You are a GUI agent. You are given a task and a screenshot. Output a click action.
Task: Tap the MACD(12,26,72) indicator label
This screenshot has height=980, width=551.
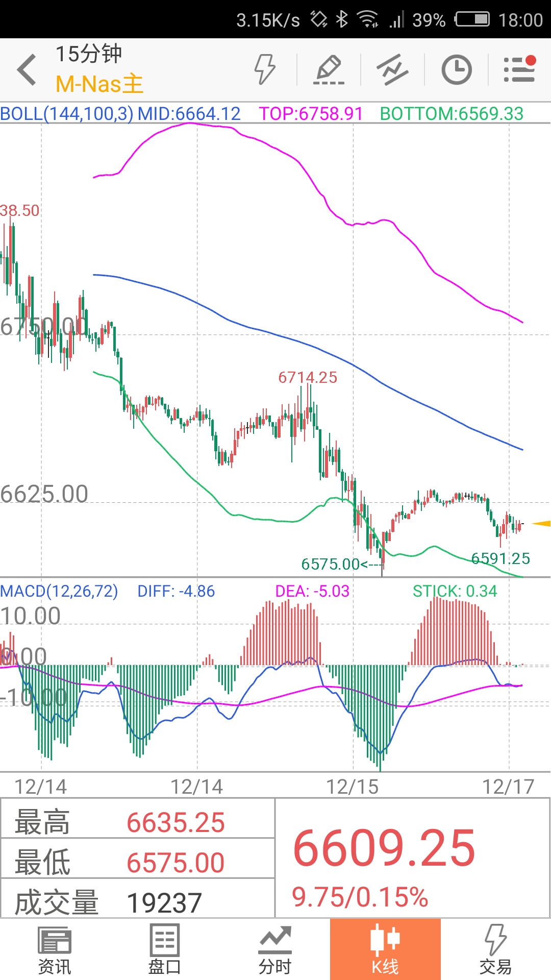(59, 591)
